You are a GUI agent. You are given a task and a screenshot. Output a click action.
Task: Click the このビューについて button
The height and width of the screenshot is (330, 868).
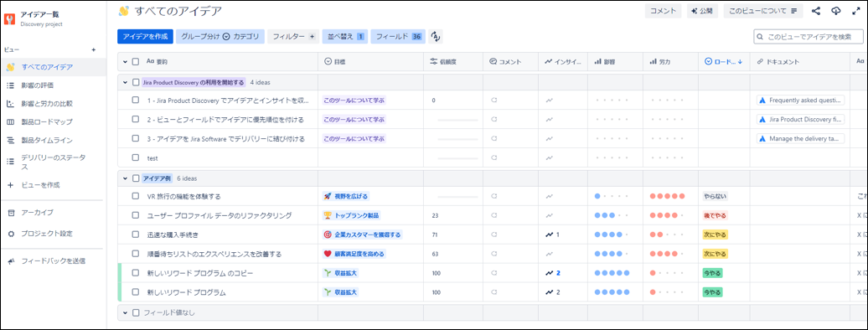[762, 11]
